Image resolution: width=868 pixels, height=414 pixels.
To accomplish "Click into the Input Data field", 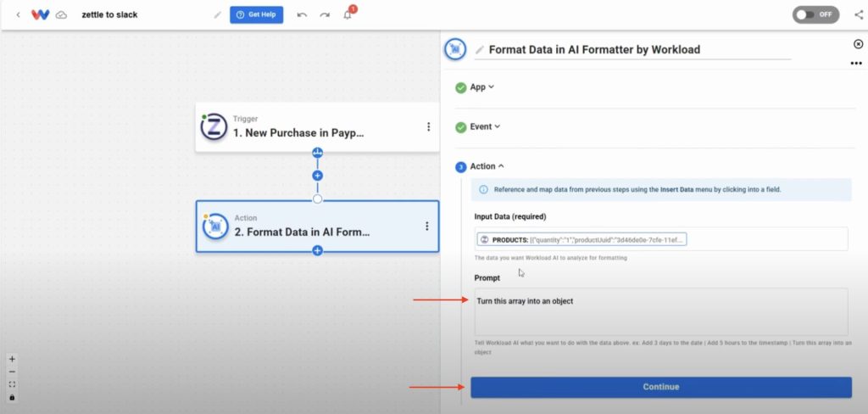I will click(661, 239).
